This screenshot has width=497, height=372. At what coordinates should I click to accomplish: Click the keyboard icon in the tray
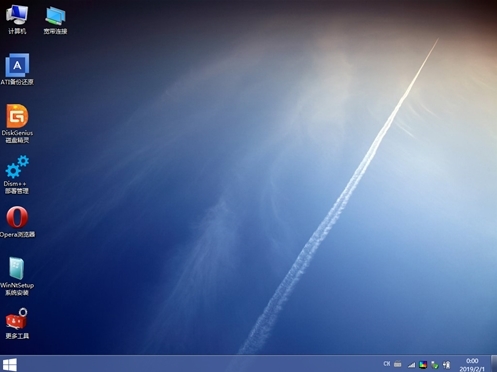(397, 364)
